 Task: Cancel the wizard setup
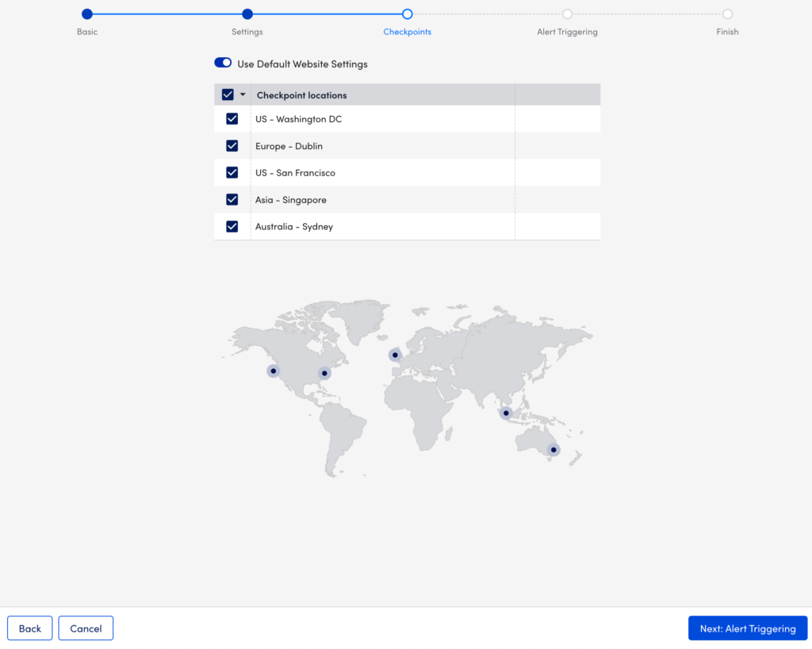(x=86, y=628)
